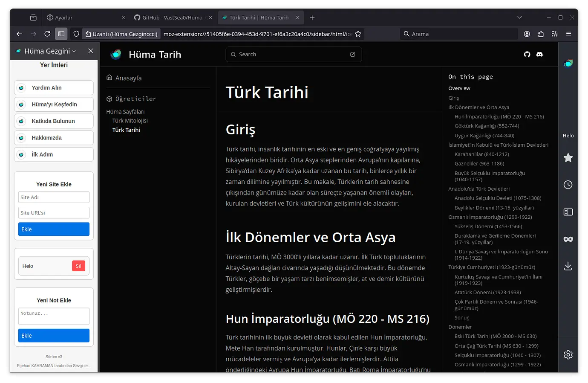Close the Ayarlar tab
This screenshot has width=588, height=383.
[x=123, y=17]
